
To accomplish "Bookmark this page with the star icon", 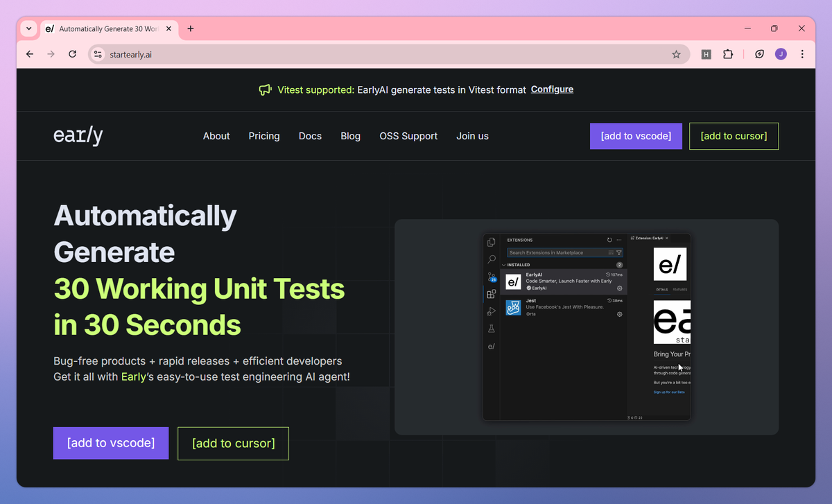I will (676, 54).
